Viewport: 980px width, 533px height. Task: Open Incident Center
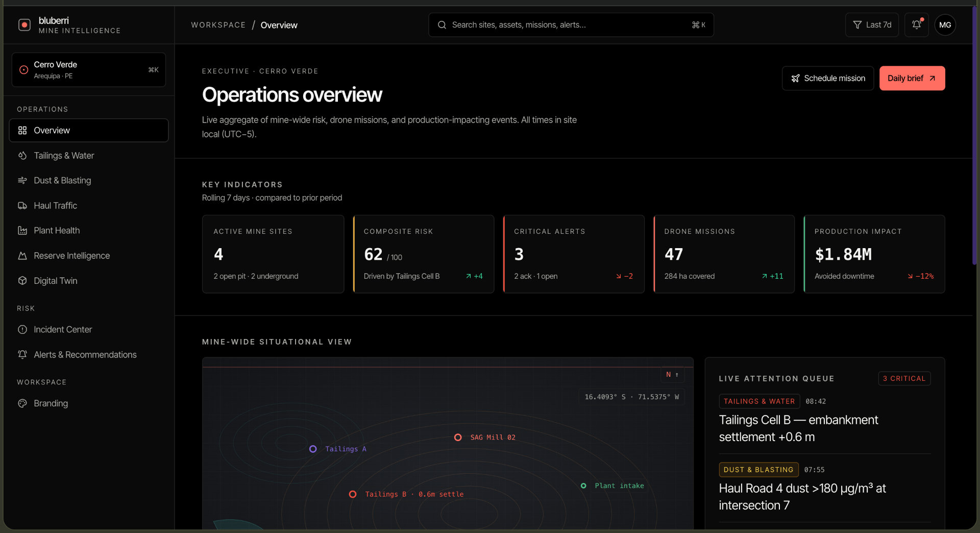[88, 329]
